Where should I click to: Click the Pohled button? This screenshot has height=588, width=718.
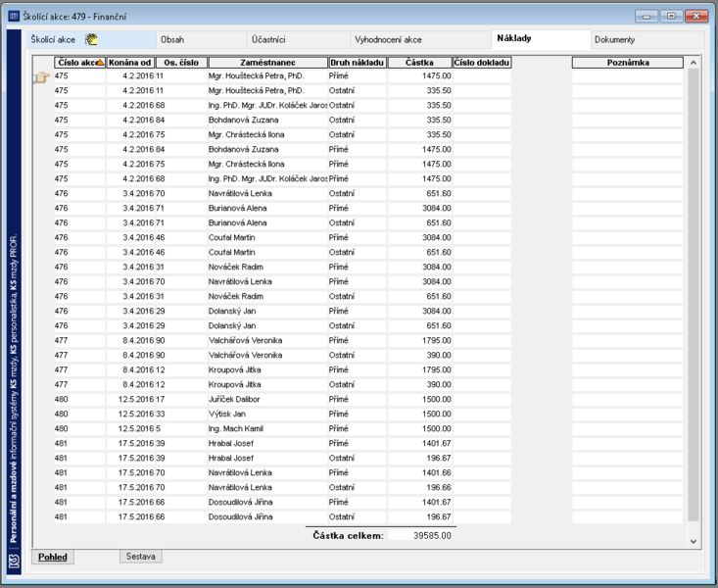[x=53, y=557]
